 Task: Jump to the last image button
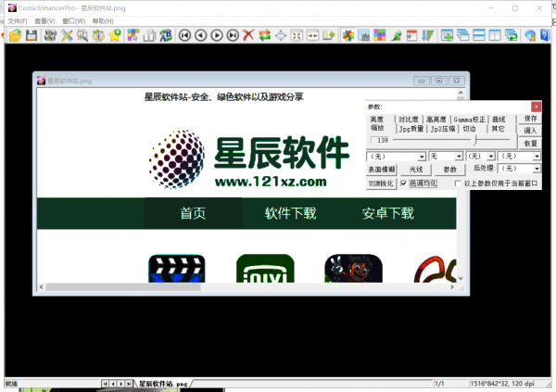coord(232,36)
